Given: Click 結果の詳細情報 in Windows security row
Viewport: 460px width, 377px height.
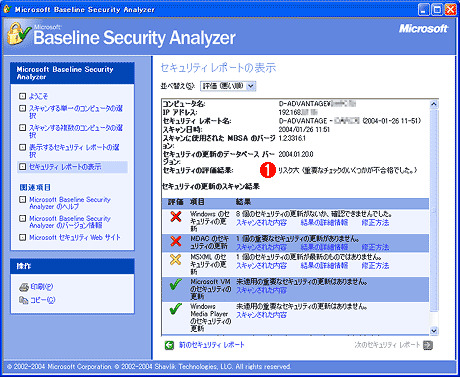Looking at the screenshot, I should [324, 223].
